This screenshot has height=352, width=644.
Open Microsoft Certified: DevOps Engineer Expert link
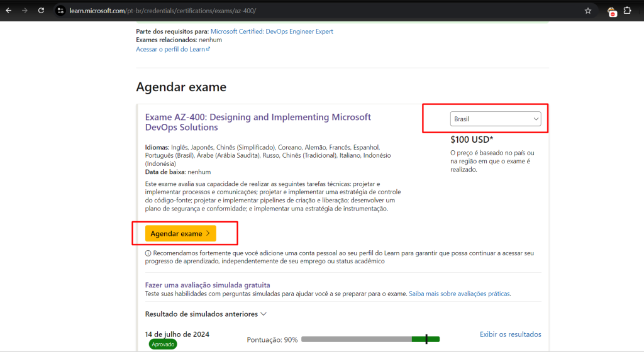(x=272, y=31)
